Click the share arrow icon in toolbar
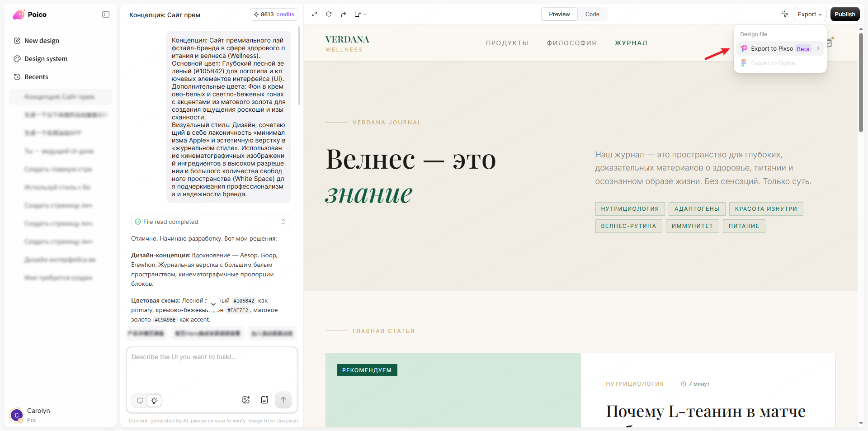The height and width of the screenshot is (431, 868). coord(343,14)
